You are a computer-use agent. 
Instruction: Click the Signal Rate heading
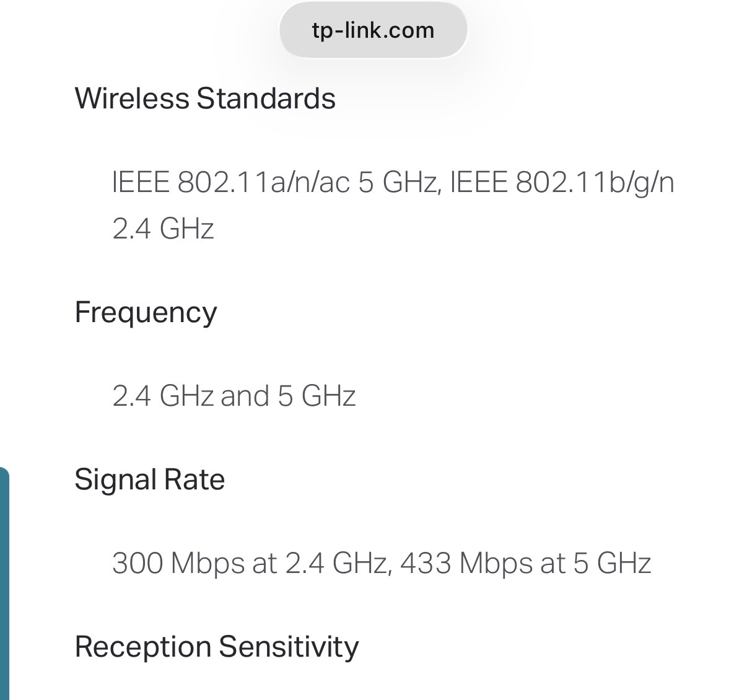tap(149, 479)
